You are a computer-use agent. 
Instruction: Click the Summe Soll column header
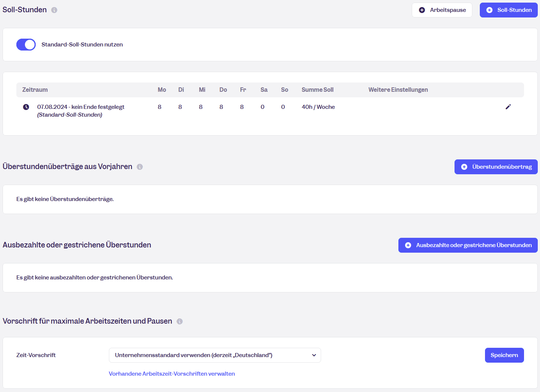click(317, 90)
